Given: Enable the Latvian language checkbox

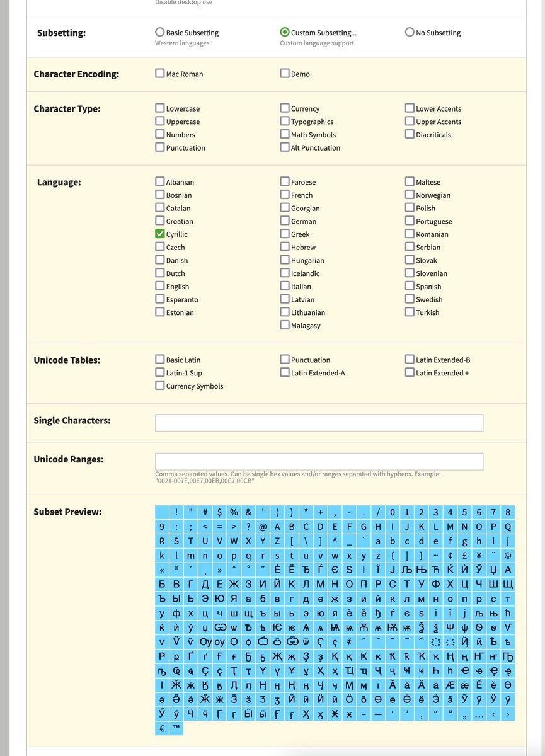Looking at the screenshot, I should tap(285, 299).
